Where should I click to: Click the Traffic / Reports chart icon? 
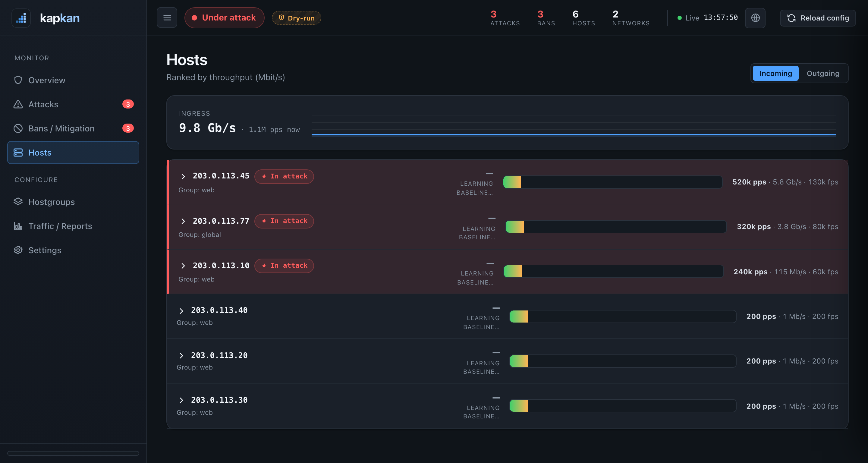point(18,226)
